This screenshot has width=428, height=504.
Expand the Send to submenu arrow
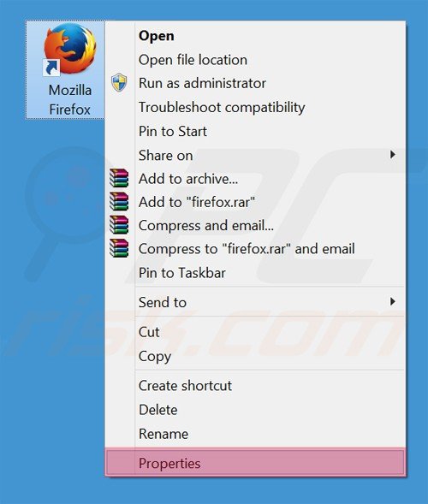(392, 301)
